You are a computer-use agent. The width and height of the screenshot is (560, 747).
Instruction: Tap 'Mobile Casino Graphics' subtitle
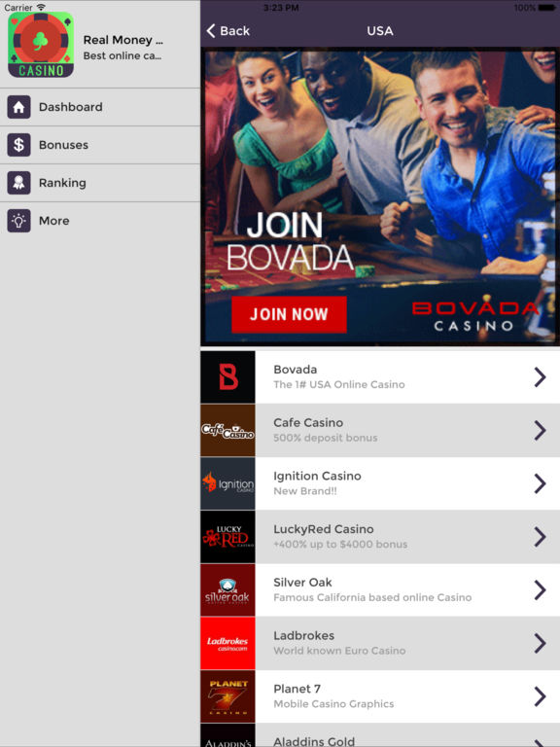tap(333, 704)
